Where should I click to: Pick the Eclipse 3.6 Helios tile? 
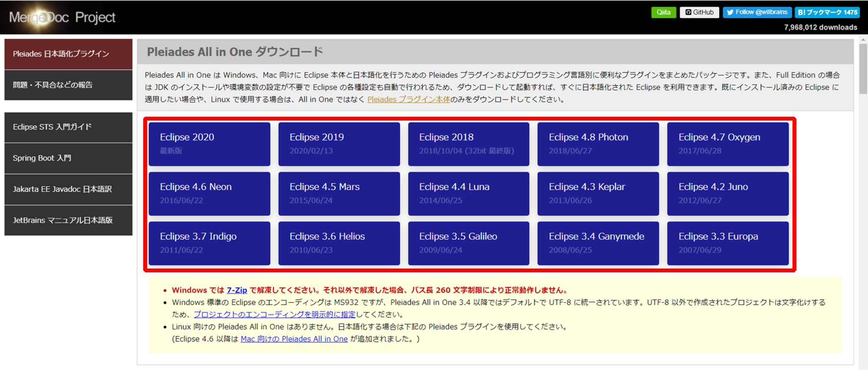(339, 243)
